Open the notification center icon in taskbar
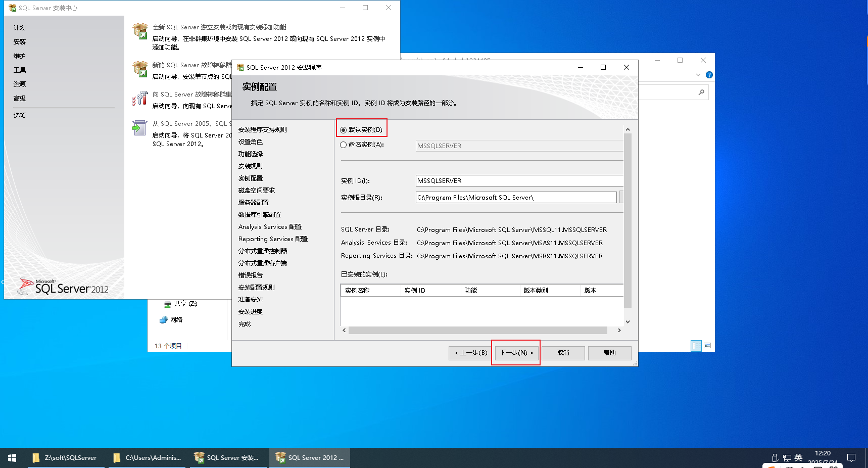Screen dimensions: 868x468 [851, 458]
